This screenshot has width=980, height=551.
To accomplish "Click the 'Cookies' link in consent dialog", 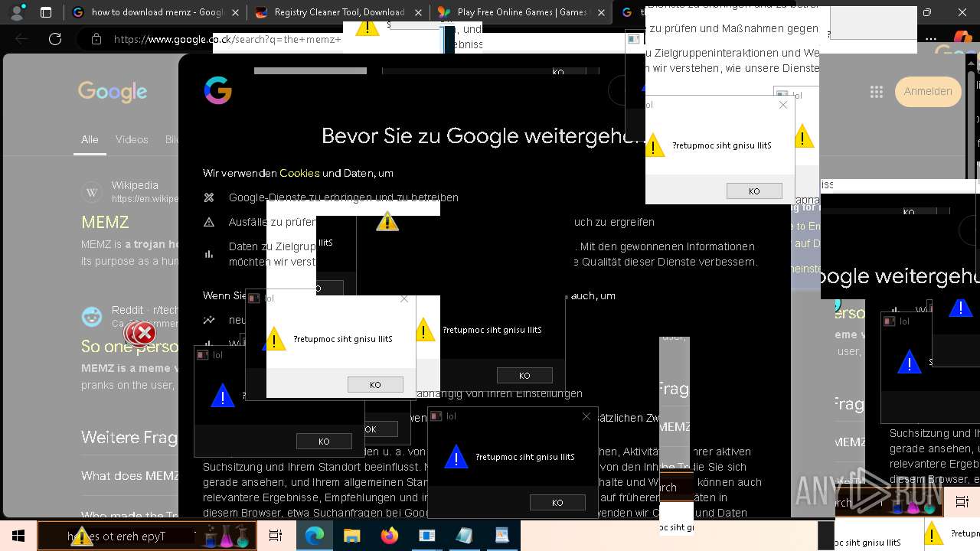I will [x=299, y=173].
